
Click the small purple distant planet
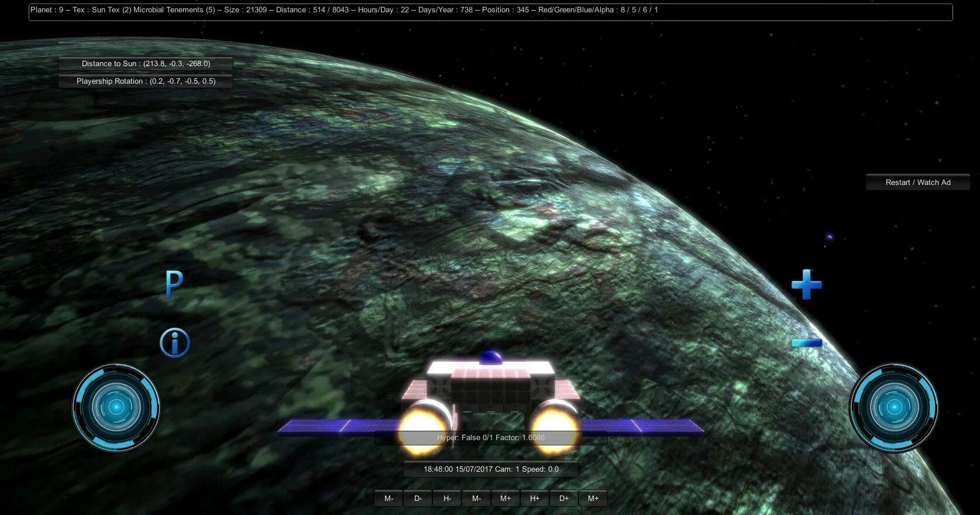point(829,237)
